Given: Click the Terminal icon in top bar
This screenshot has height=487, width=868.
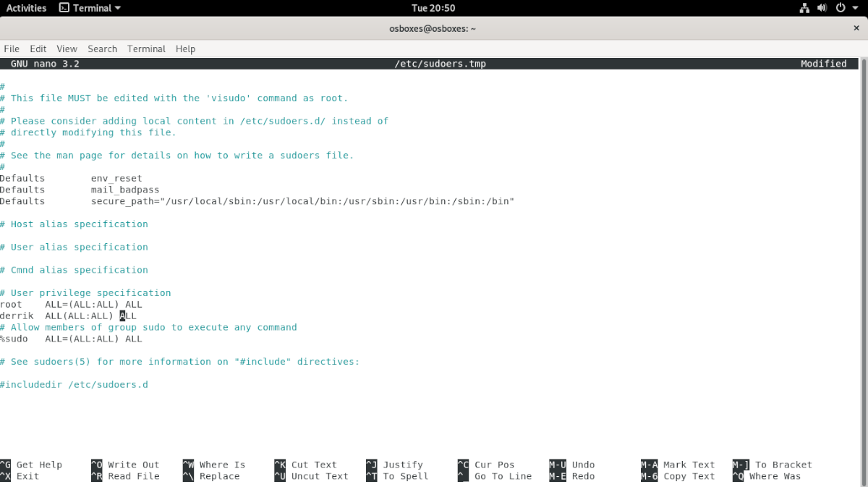Looking at the screenshot, I should point(64,8).
